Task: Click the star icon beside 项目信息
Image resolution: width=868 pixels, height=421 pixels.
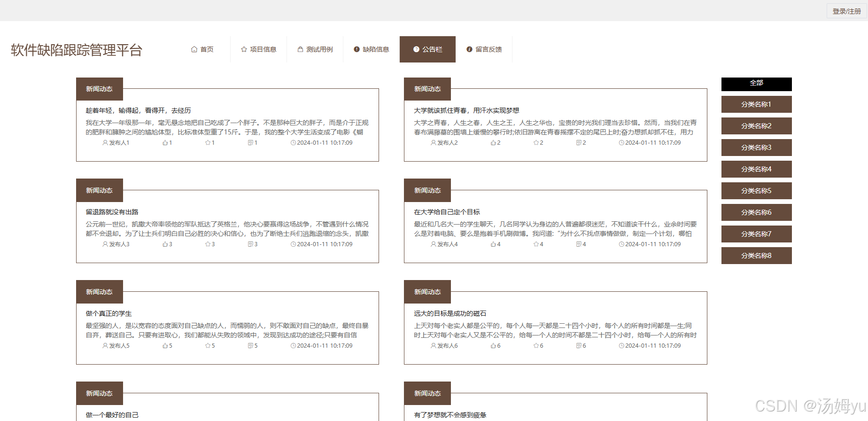Action: click(244, 49)
